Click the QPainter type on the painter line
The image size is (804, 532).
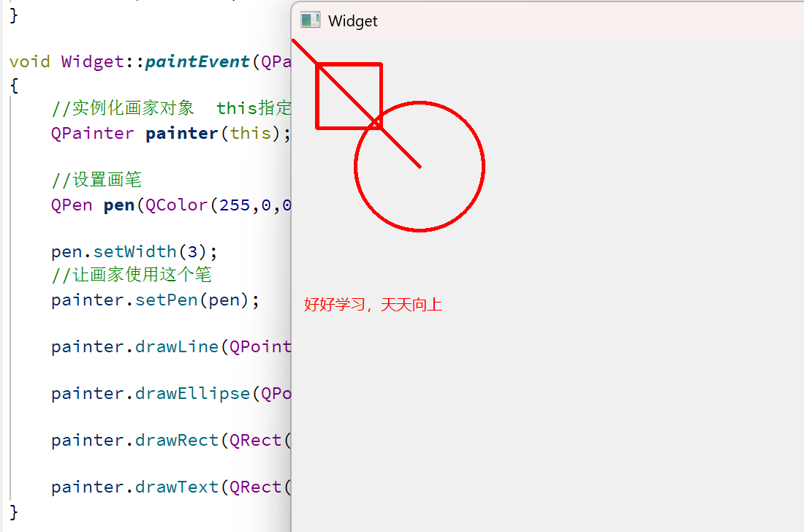(x=93, y=133)
